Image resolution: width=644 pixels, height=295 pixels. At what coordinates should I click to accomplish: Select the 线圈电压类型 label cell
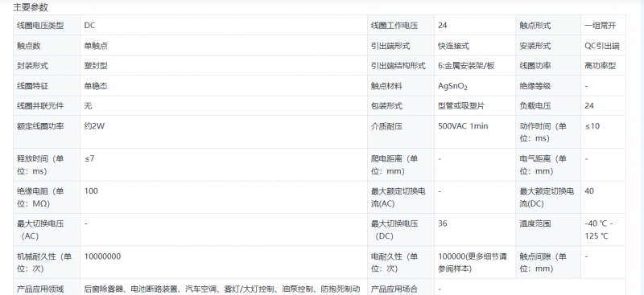(x=47, y=26)
